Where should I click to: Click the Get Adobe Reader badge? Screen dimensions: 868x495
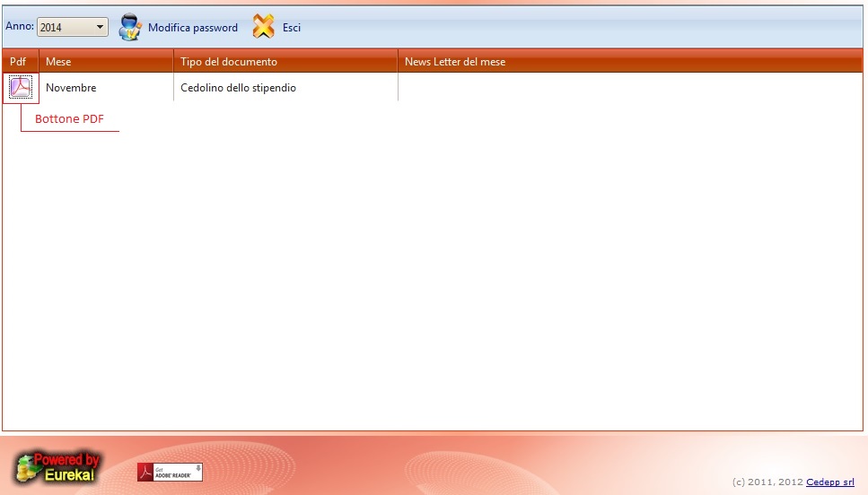point(170,472)
